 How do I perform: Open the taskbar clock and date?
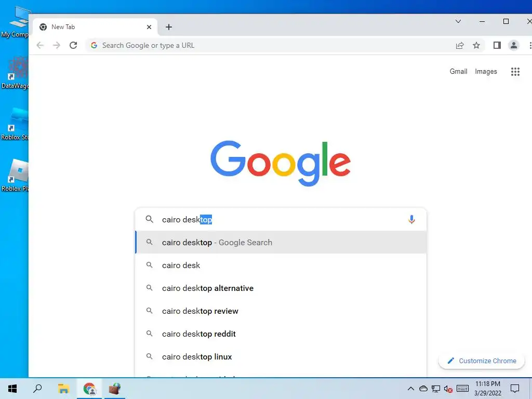tap(487, 389)
